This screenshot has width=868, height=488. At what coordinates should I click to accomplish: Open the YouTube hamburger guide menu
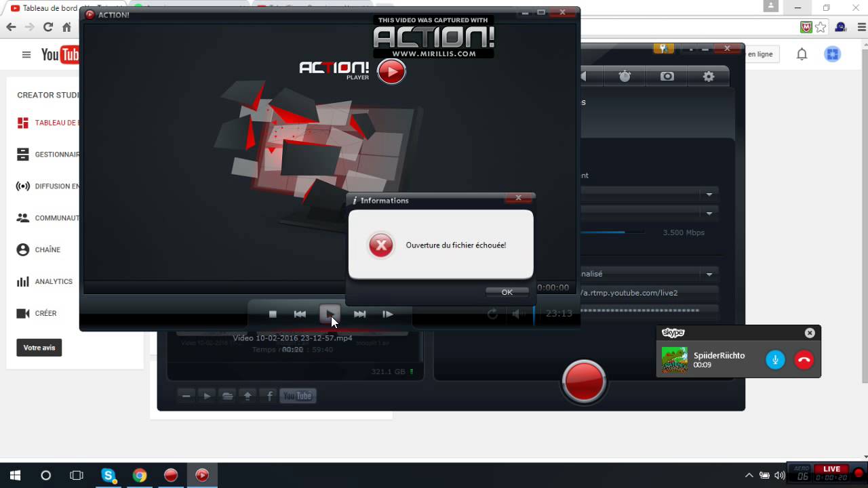(26, 55)
